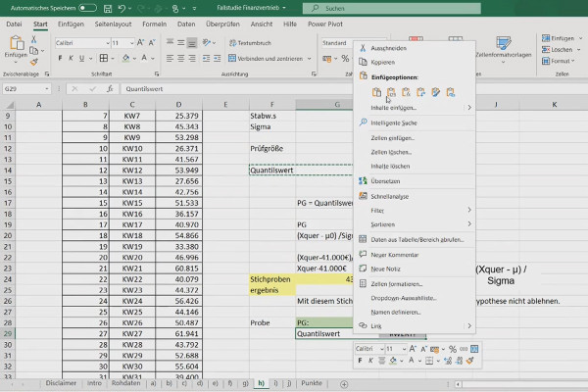Click the increase indent icon
Image resolution: width=588 pixels, height=392 pixels.
pos(218,59)
